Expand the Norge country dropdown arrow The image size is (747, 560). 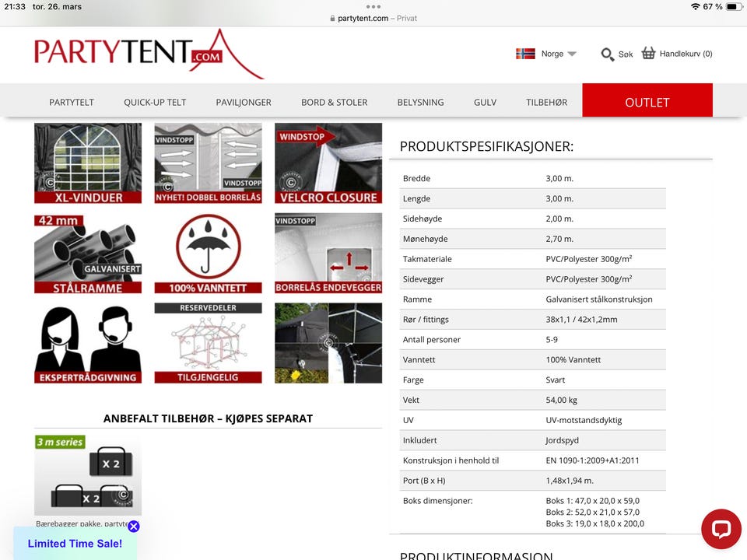(x=572, y=54)
